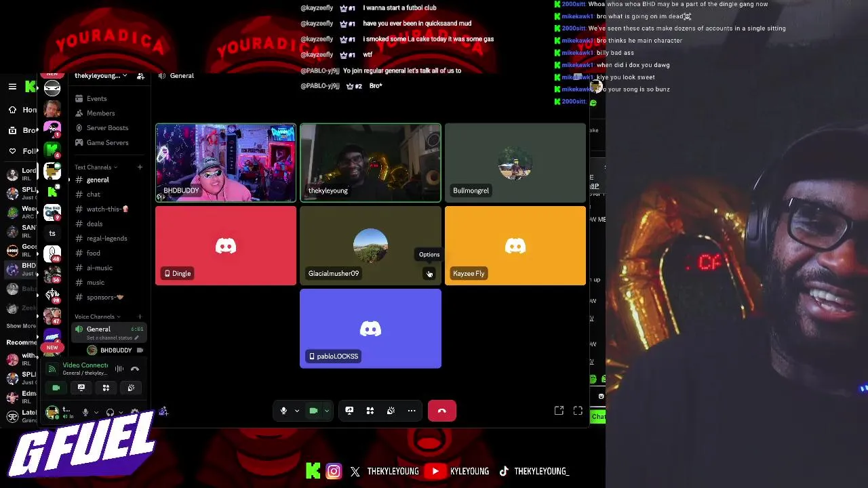Image resolution: width=868 pixels, height=488 pixels.
Task: Open more options ellipsis in call bar
Action: click(x=412, y=411)
